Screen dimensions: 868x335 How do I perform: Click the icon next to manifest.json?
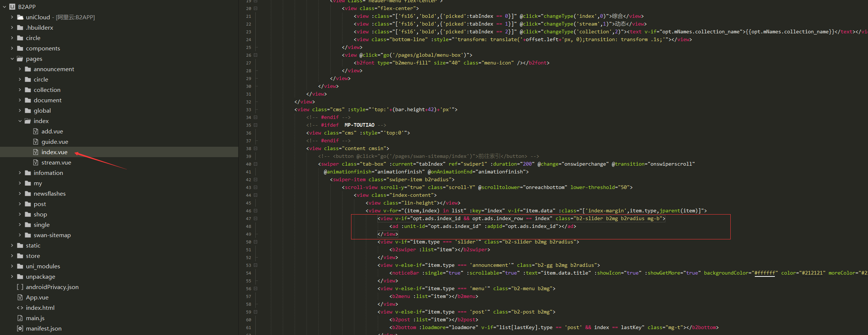point(20,328)
